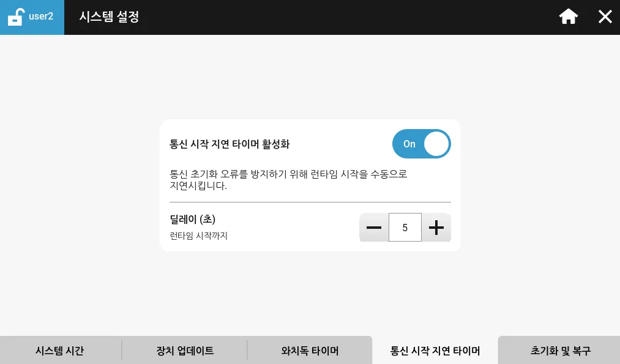This screenshot has width=620, height=364.
Task: Click the 딜레이 (초) label
Action: pyautogui.click(x=192, y=220)
